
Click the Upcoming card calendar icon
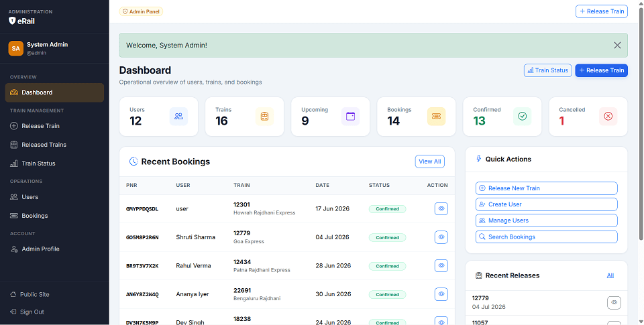coord(350,116)
